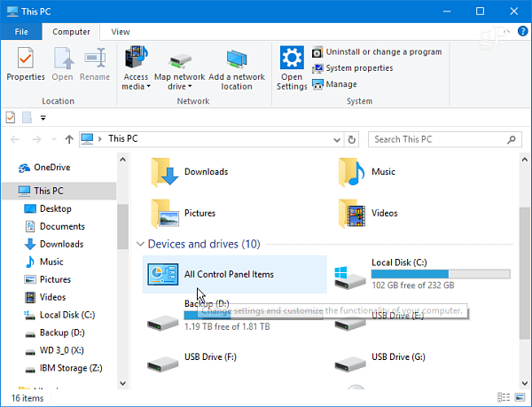Select All Control Panel Items
Screen dimensions: 532x407
pyautogui.click(x=234, y=274)
